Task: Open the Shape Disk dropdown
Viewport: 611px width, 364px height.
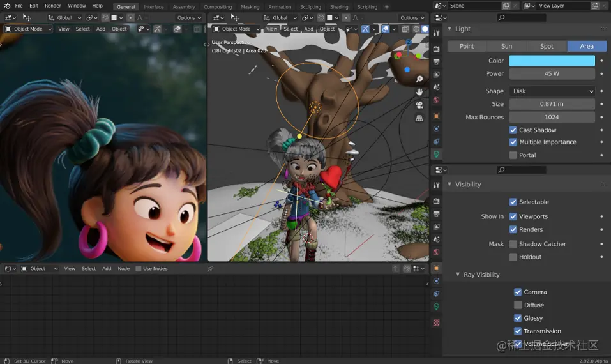Action: click(x=552, y=91)
